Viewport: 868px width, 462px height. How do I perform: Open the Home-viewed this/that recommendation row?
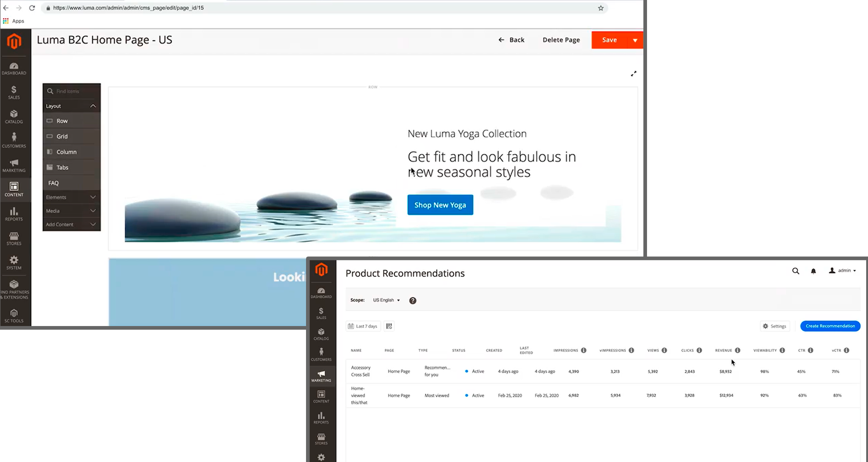603,396
